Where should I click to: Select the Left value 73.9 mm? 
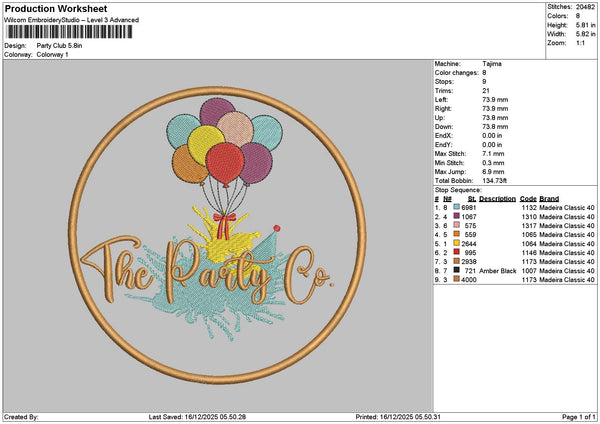point(495,99)
